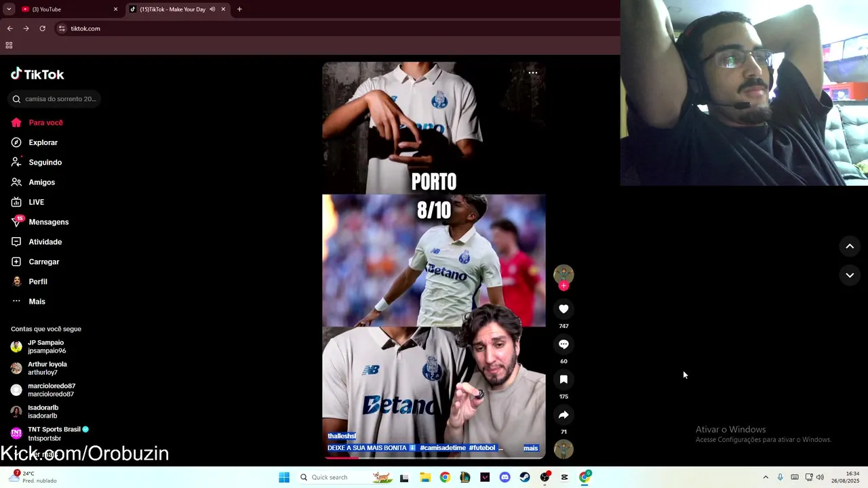Viewport: 868px width, 488px height.
Task: Close the TikTok tab
Action: (223, 9)
